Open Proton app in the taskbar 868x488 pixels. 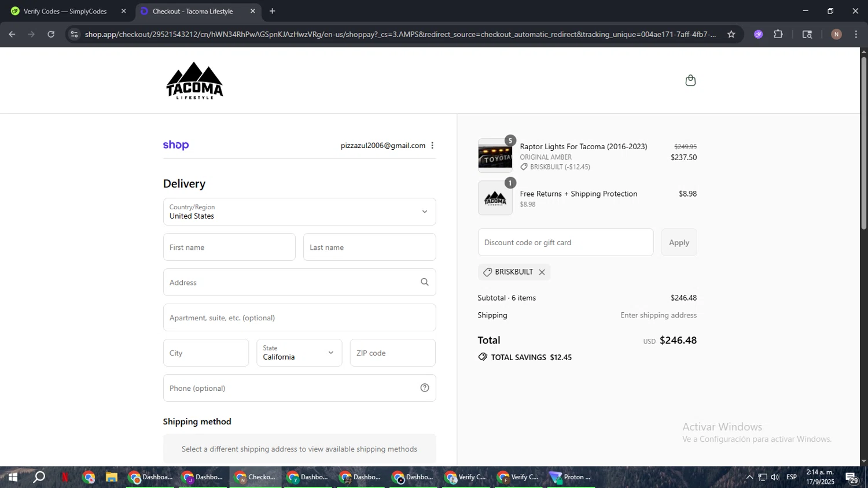[571, 477]
